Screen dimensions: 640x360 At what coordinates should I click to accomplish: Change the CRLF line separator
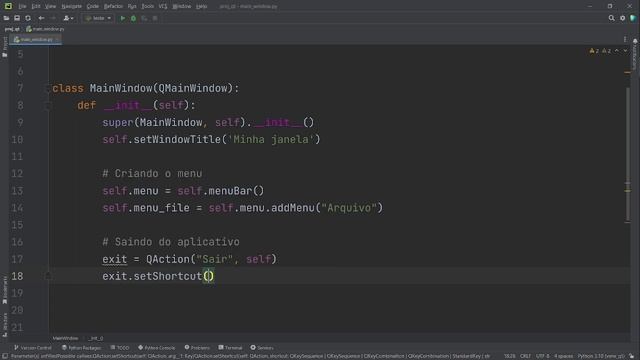pyautogui.click(x=525, y=356)
